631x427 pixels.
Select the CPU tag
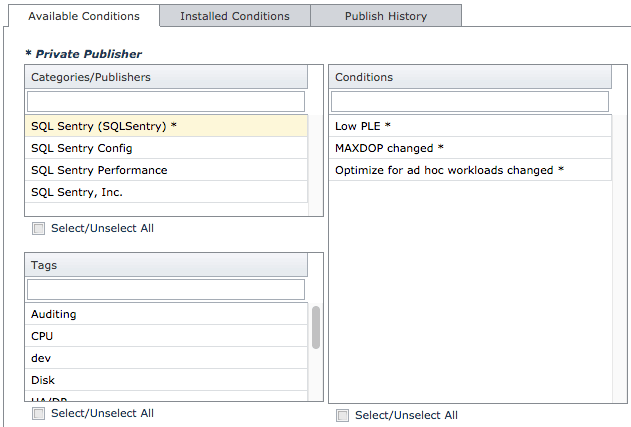pos(166,336)
